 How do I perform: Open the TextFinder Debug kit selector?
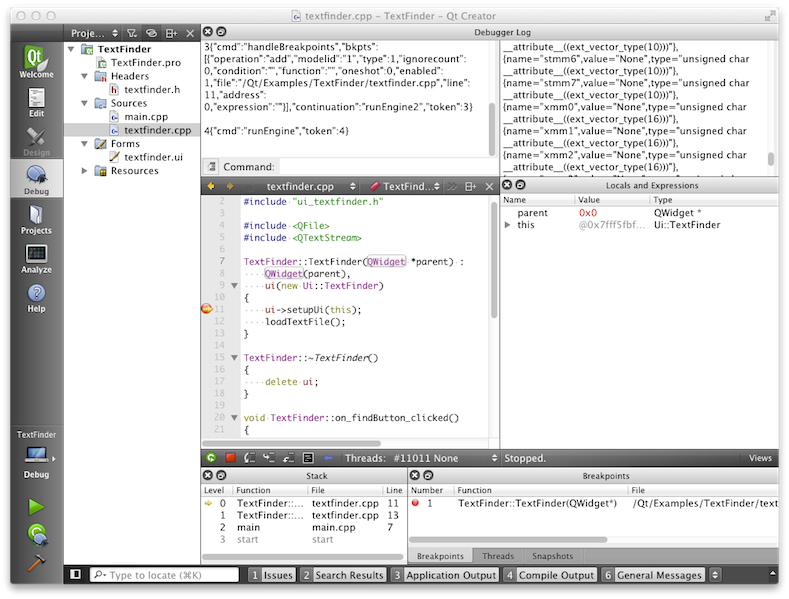pyautogui.click(x=36, y=455)
